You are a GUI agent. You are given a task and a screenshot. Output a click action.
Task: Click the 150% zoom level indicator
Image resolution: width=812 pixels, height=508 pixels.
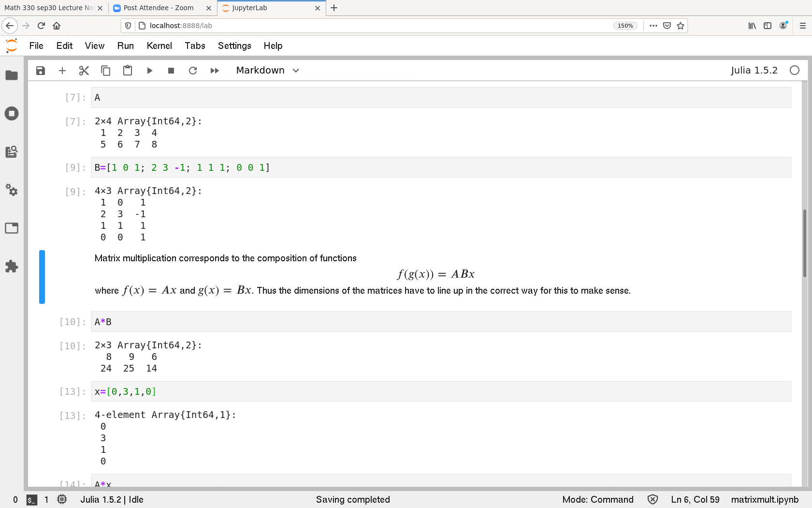click(625, 26)
